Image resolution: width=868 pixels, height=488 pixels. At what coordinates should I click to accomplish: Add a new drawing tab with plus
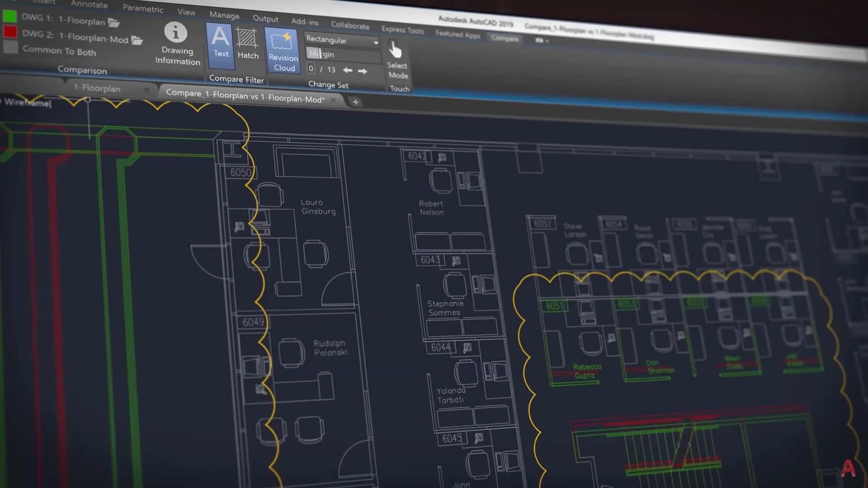pos(356,102)
